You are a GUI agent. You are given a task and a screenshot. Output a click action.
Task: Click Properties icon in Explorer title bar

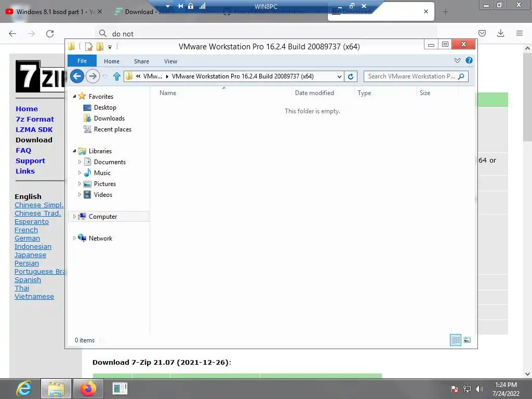point(89,46)
